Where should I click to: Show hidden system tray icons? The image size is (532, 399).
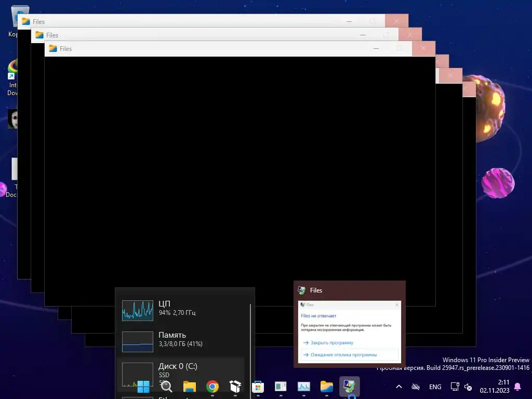(399, 387)
